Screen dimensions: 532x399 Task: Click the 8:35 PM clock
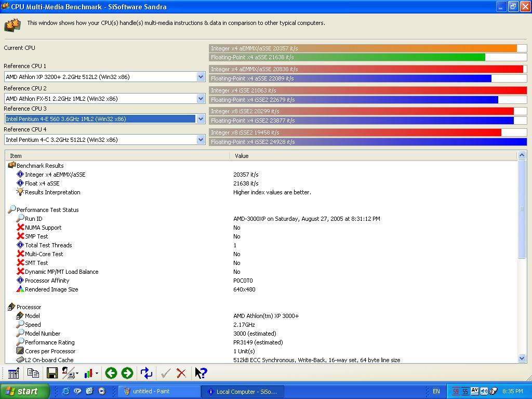(513, 391)
